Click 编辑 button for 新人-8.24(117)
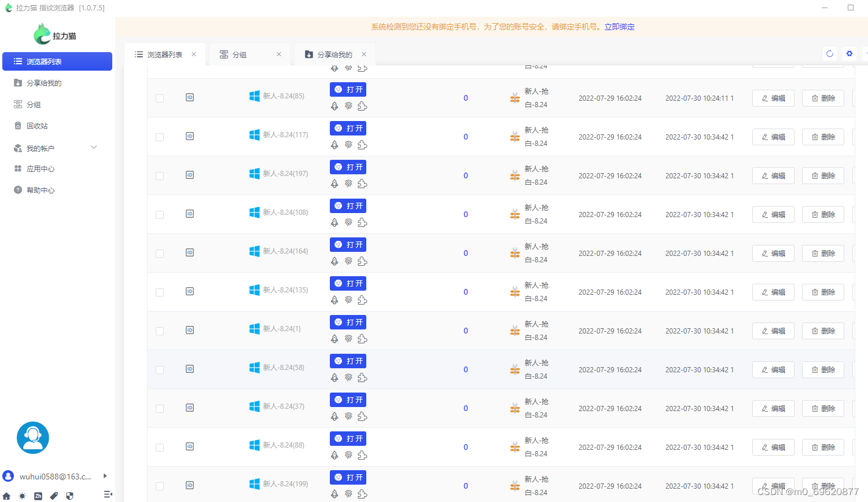Image resolution: width=868 pixels, height=502 pixels. [773, 137]
